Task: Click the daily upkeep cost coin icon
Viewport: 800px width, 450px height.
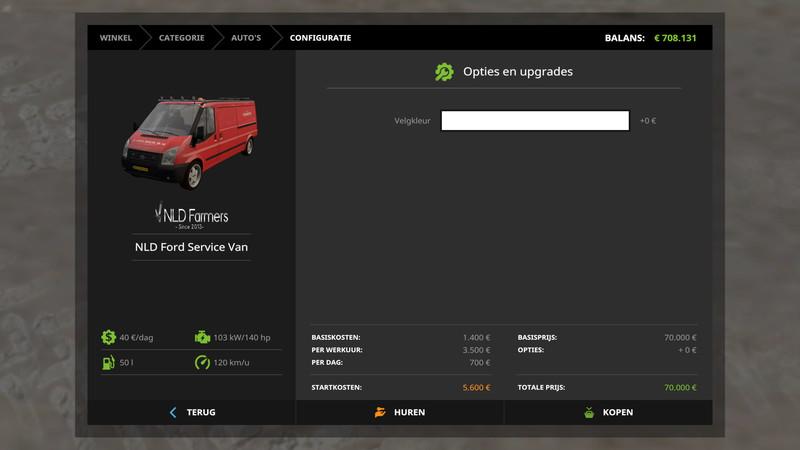Action: coord(108,338)
